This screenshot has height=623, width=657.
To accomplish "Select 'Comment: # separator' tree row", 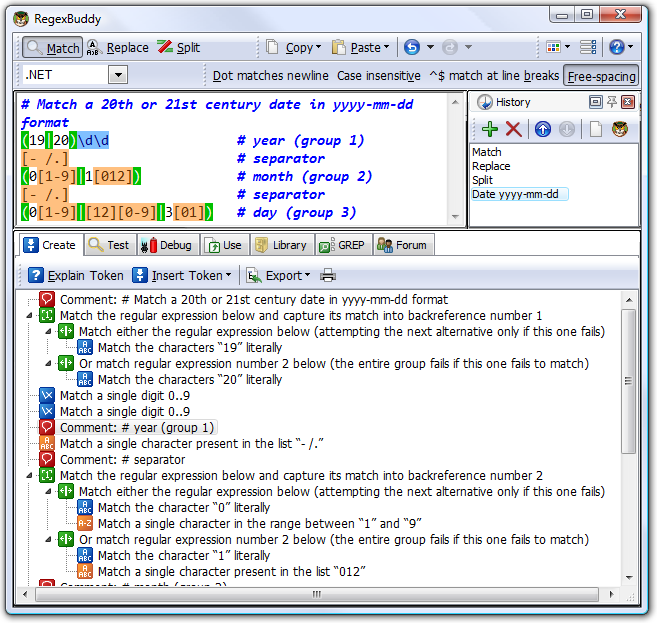I will coord(122,460).
